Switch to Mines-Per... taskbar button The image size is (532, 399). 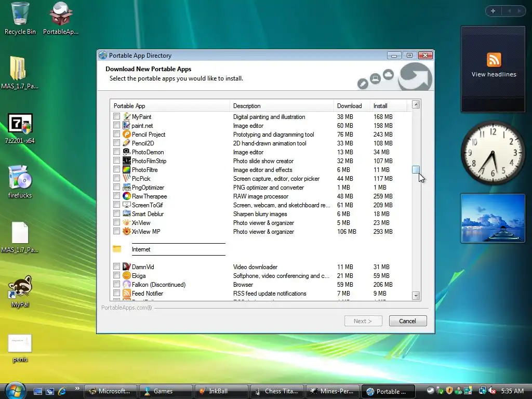332,391
